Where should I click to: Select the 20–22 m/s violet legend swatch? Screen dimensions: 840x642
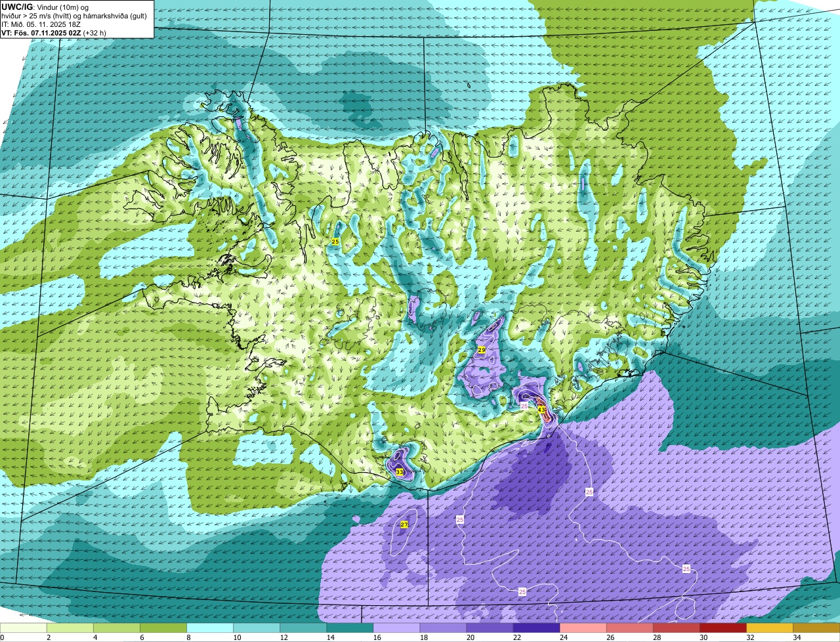[x=490, y=628]
